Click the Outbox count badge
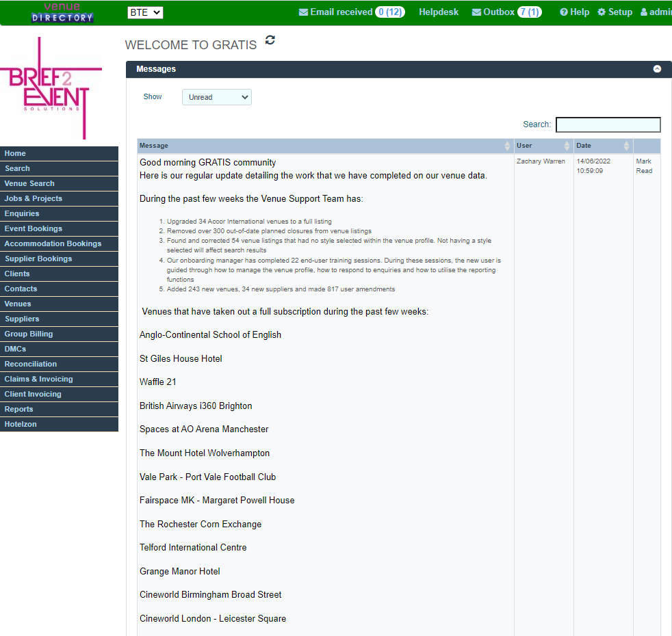The width and height of the screenshot is (672, 636). (x=530, y=12)
